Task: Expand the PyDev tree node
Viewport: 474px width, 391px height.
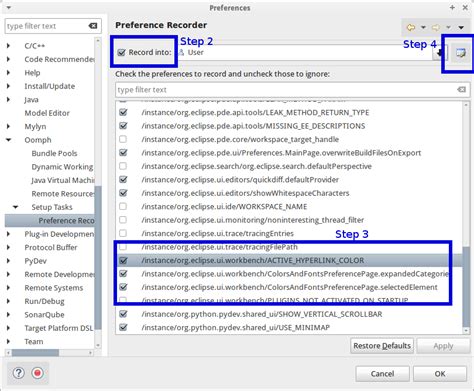Action: 8,261
